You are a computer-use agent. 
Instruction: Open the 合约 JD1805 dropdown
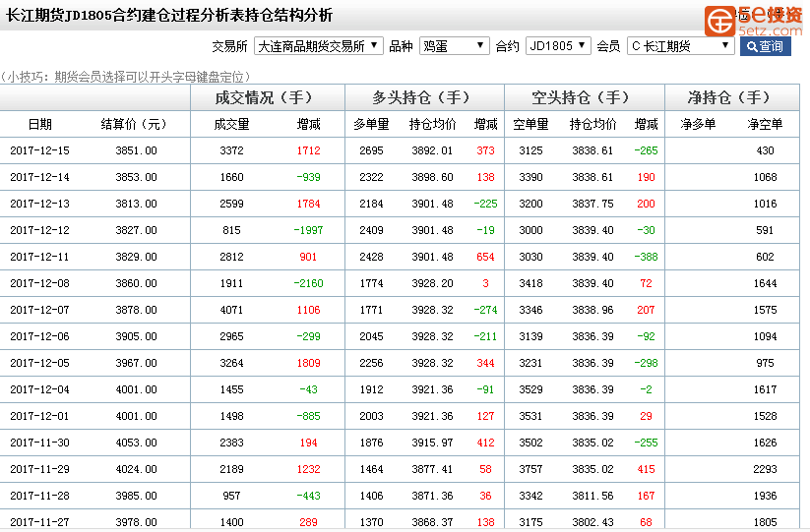558,46
